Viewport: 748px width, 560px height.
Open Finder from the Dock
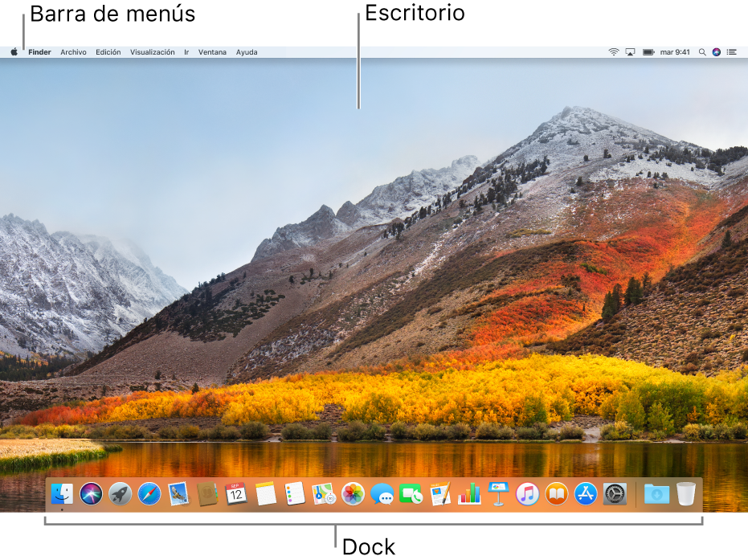click(x=62, y=493)
